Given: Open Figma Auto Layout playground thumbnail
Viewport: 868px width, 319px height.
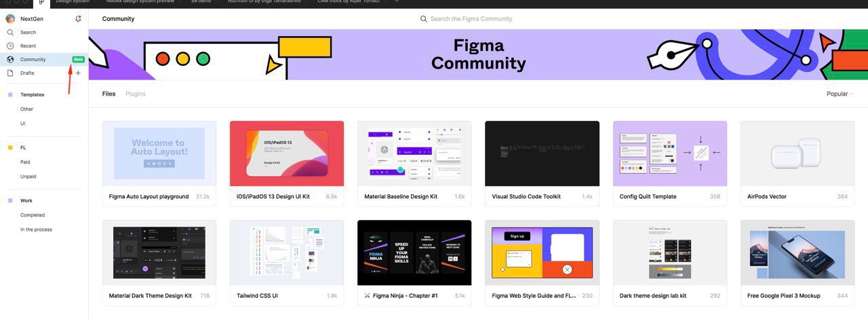Looking at the screenshot, I should 159,153.
